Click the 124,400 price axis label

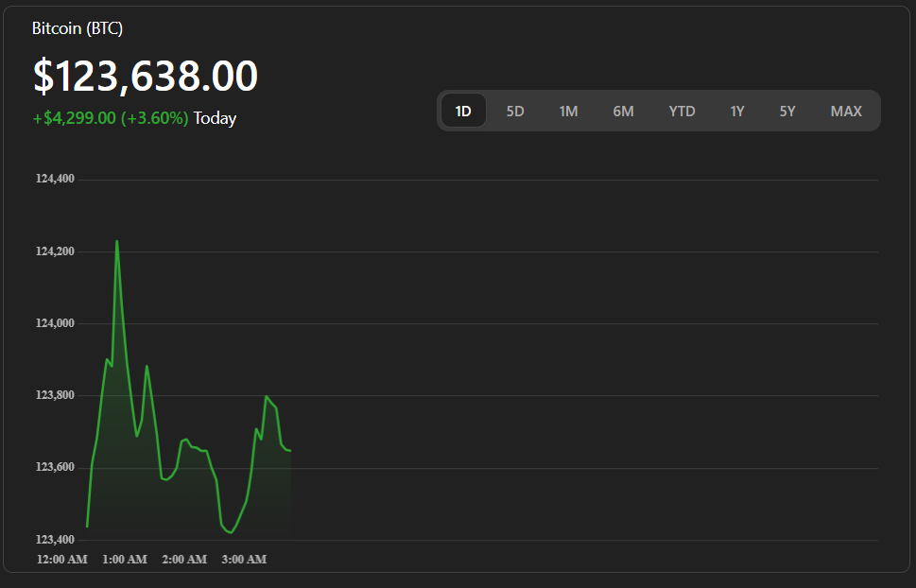pos(55,179)
